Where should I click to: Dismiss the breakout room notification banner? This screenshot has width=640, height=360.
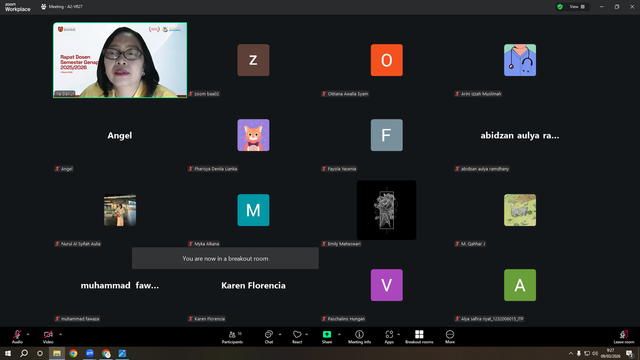click(225, 258)
